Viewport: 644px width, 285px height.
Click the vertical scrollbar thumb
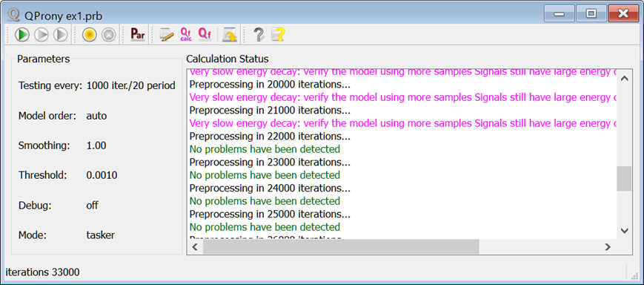[624, 178]
